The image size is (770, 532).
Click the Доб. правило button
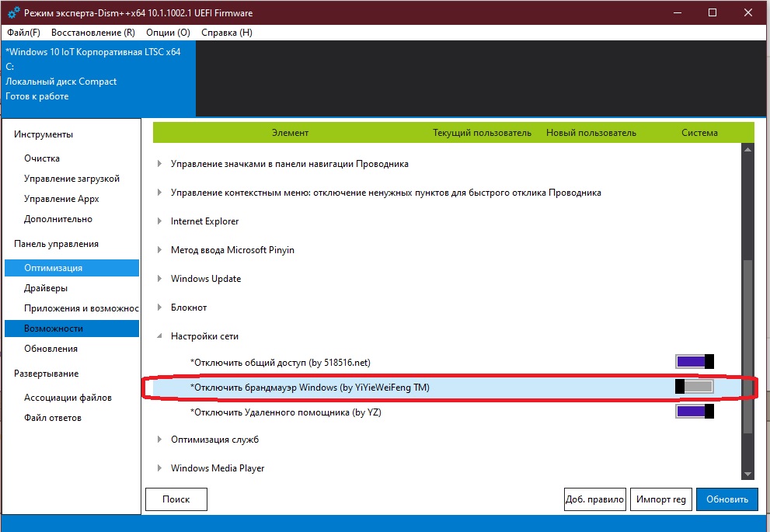(x=594, y=499)
